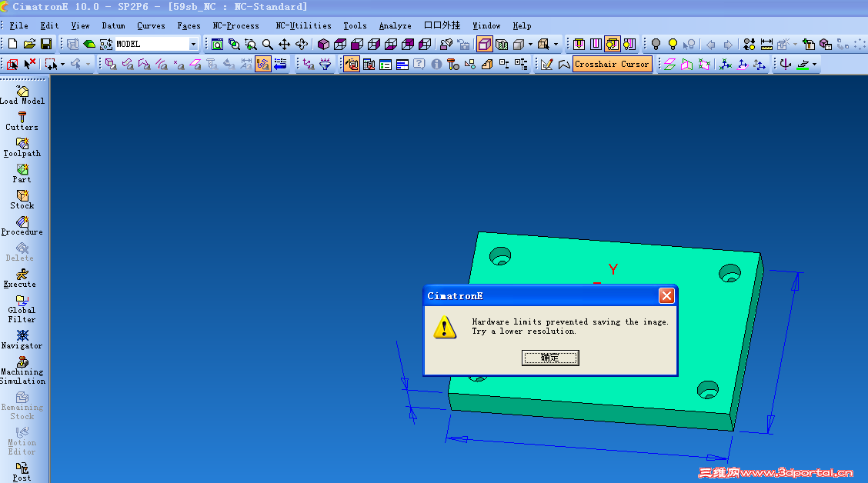This screenshot has height=483, width=868.
Task: Select the magnifier Zoom tool
Action: 267,45
